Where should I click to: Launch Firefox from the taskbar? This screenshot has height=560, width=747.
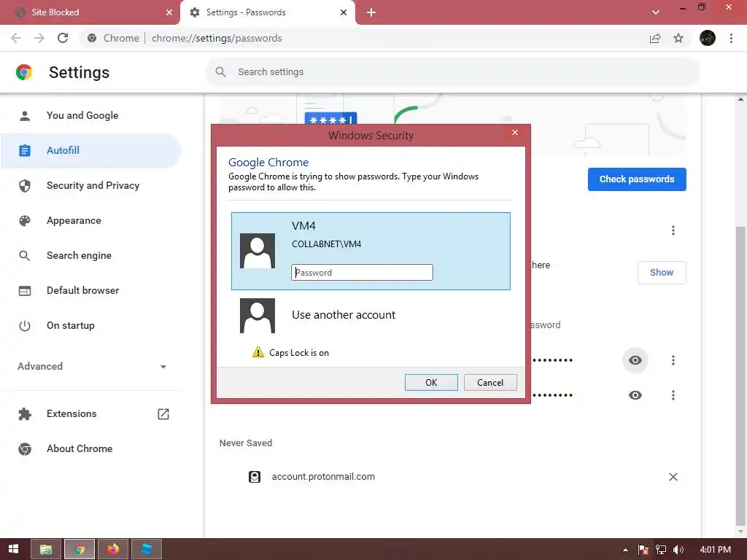point(113,549)
